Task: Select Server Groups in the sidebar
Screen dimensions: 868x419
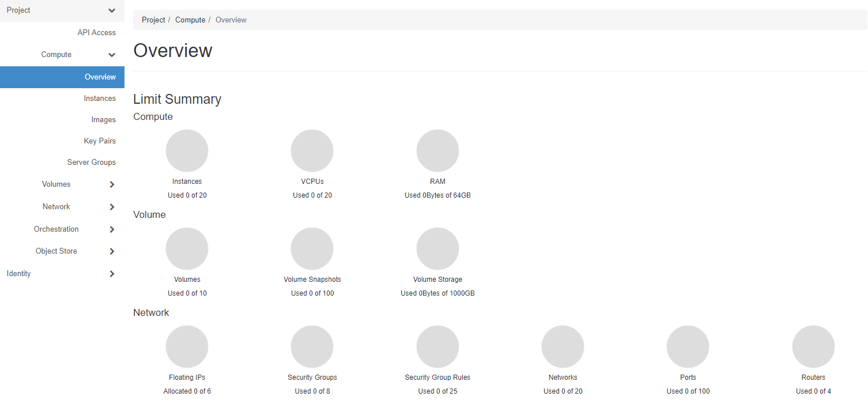Action: (91, 163)
